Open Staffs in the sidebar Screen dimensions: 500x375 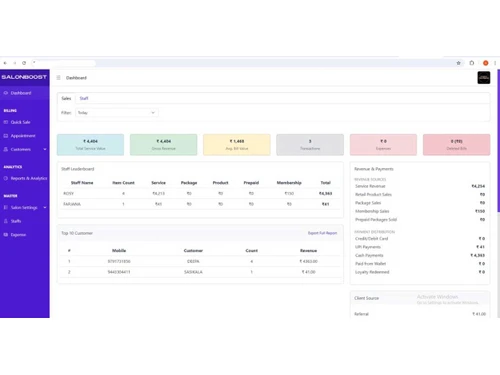click(25, 221)
